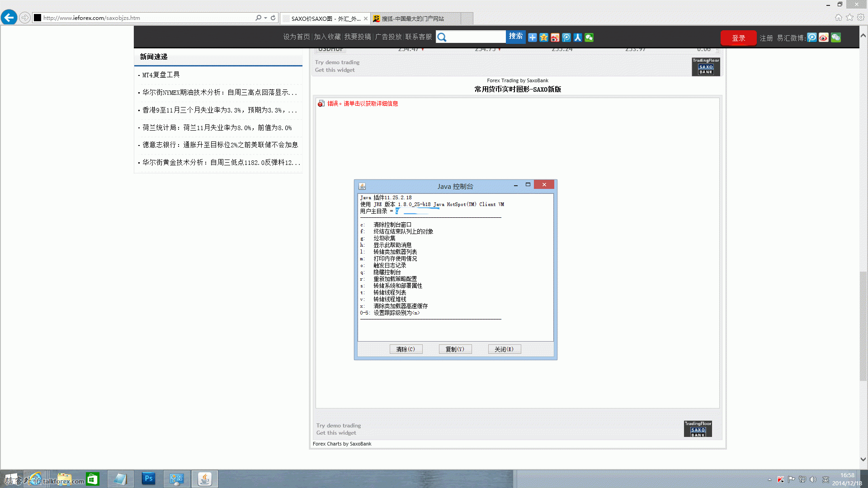The image size is (868, 488).
Task: Click 复制(Y) button in Java console
Action: (455, 349)
